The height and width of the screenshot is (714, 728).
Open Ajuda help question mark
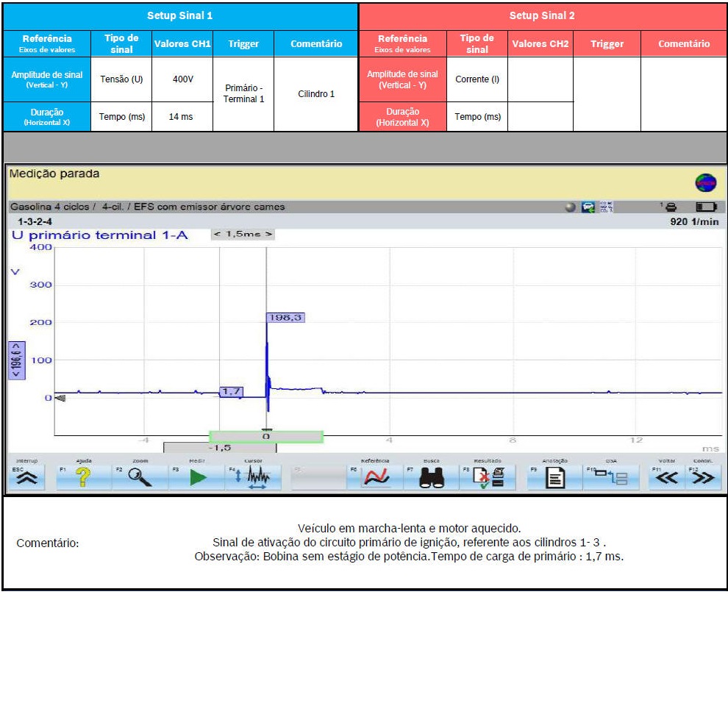83,478
